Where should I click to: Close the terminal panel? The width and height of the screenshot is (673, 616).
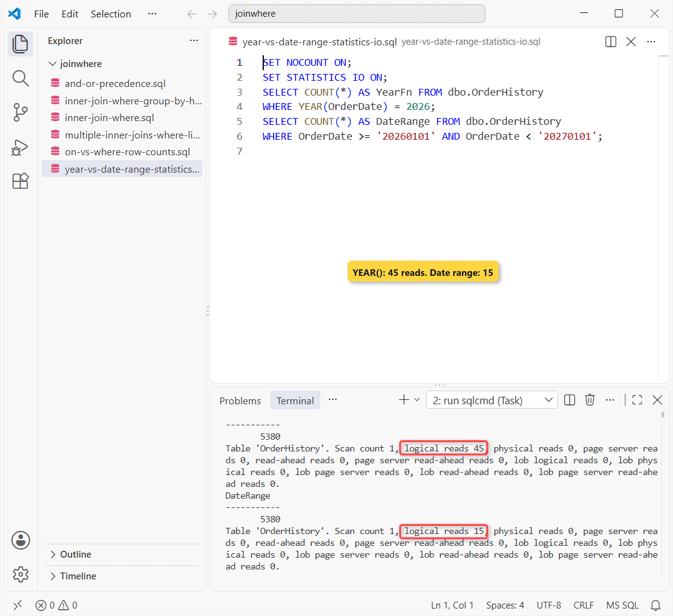657,400
